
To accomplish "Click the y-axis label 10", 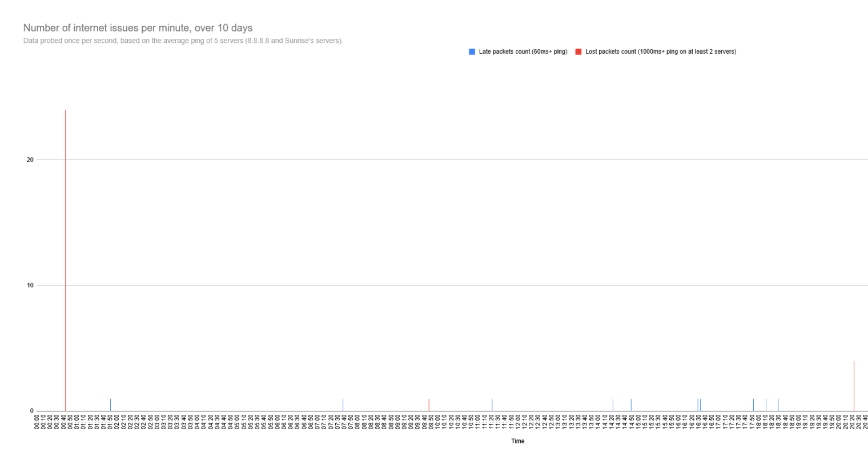I will (30, 286).
